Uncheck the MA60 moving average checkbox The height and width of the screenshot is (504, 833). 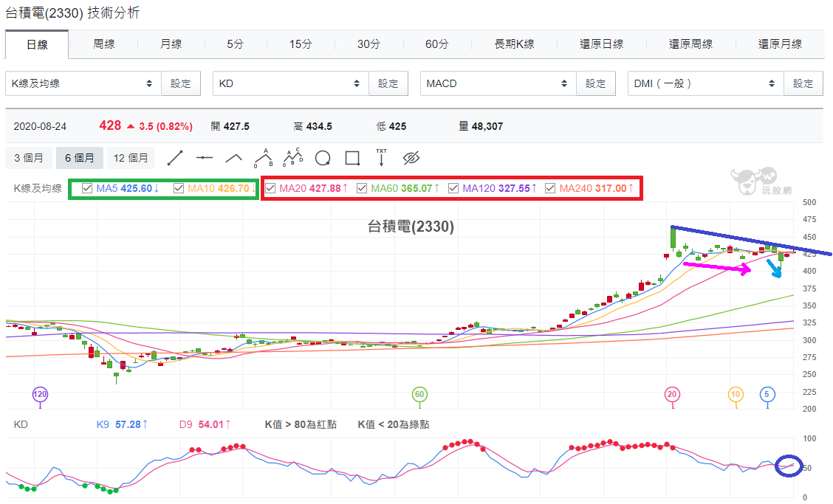point(362,188)
